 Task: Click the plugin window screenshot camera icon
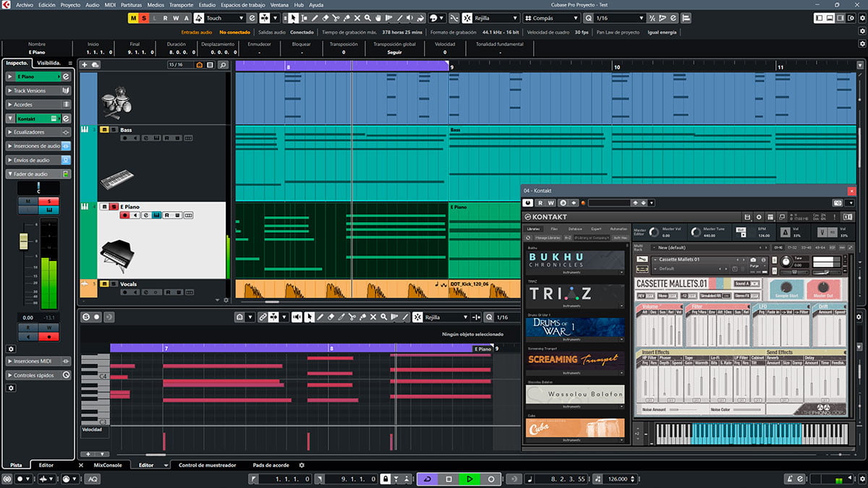click(x=837, y=203)
